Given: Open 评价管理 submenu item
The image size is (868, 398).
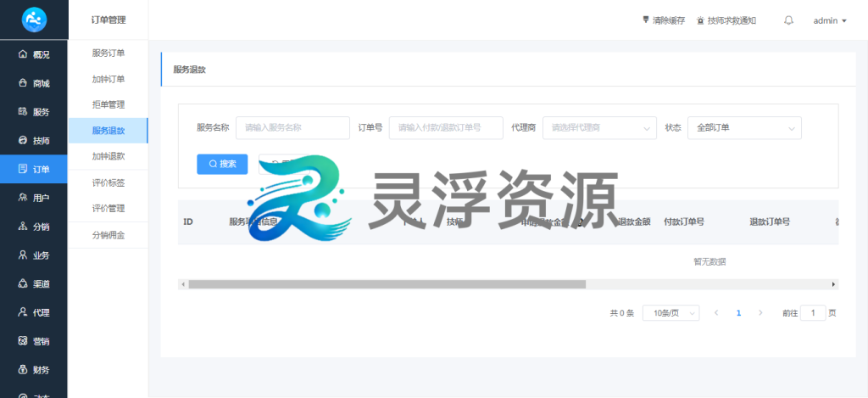Looking at the screenshot, I should click(108, 209).
